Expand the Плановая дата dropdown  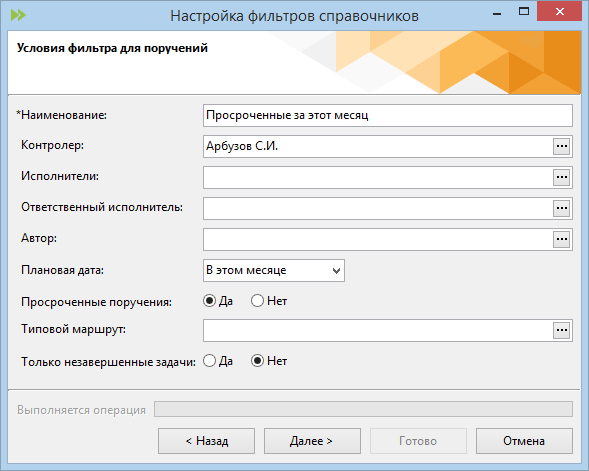point(273,270)
